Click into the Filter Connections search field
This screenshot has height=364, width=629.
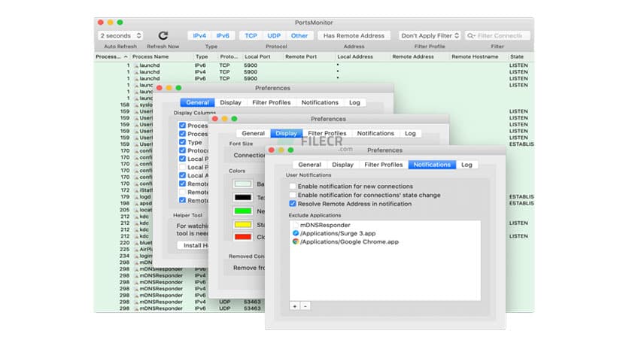click(497, 35)
